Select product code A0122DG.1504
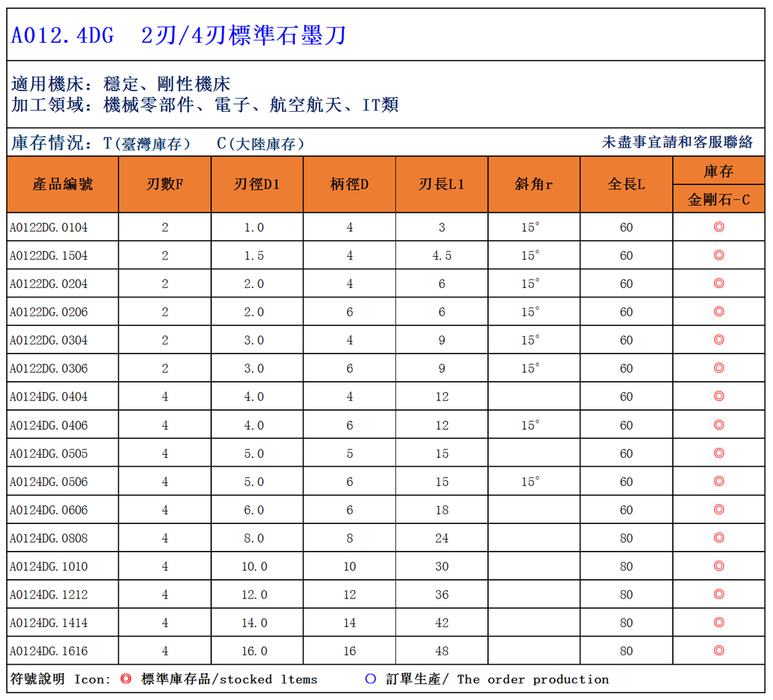Viewport: 773px width, 700px height. 48,255
